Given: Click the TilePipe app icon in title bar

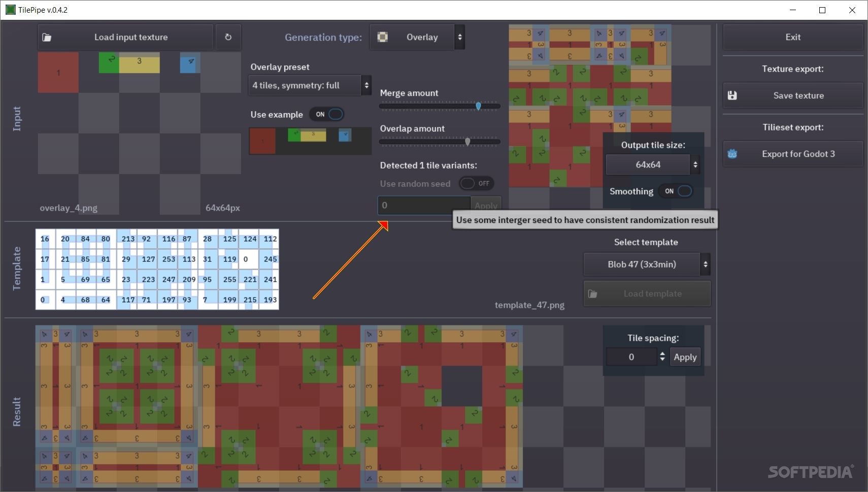Looking at the screenshot, I should pyautogui.click(x=10, y=10).
